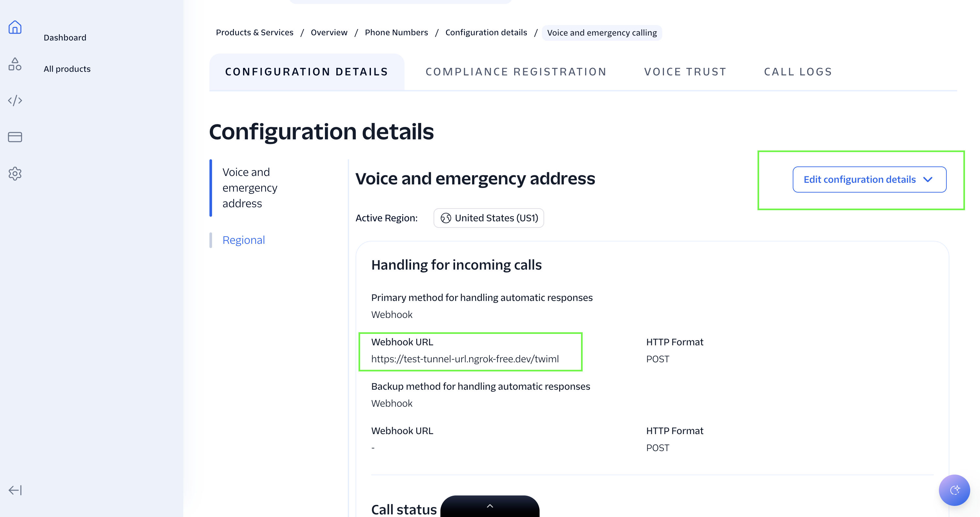
Task: Open the United States (US1) region selector
Action: (488, 218)
